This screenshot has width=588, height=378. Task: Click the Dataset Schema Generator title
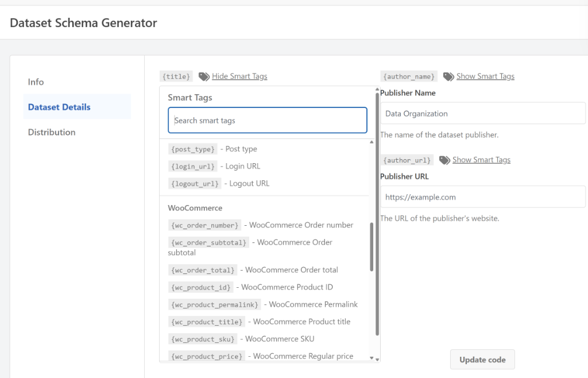tap(83, 23)
